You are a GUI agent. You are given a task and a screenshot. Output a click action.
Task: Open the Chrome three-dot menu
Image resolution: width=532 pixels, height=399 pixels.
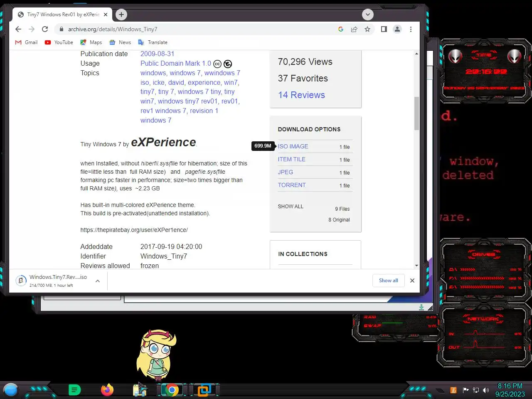(411, 29)
